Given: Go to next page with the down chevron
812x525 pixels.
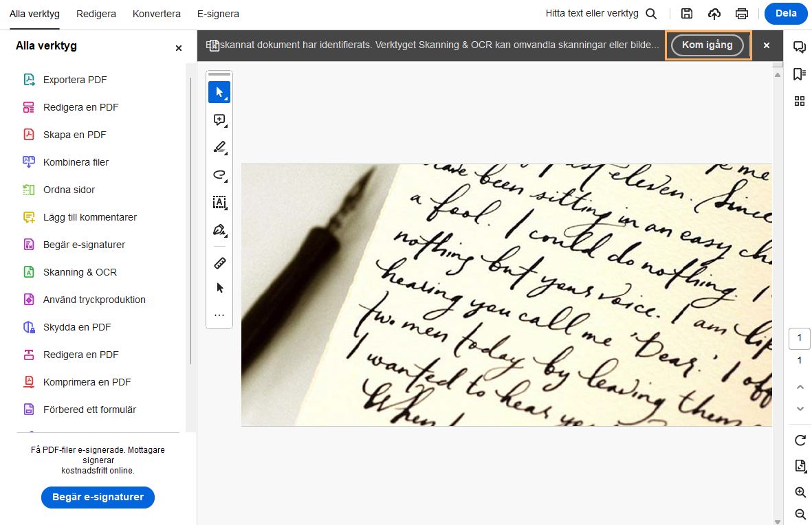Looking at the screenshot, I should click(800, 408).
